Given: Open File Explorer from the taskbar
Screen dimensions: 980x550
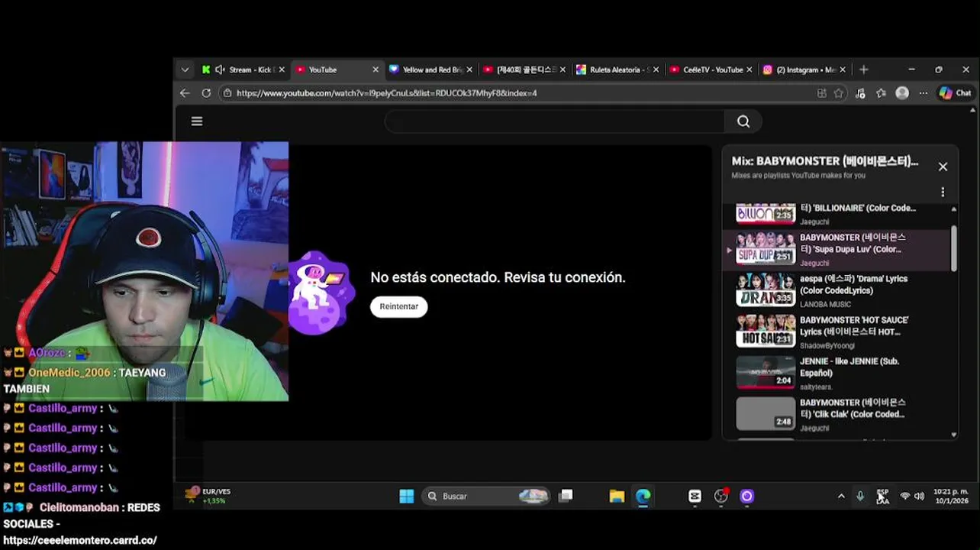Looking at the screenshot, I should [617, 497].
